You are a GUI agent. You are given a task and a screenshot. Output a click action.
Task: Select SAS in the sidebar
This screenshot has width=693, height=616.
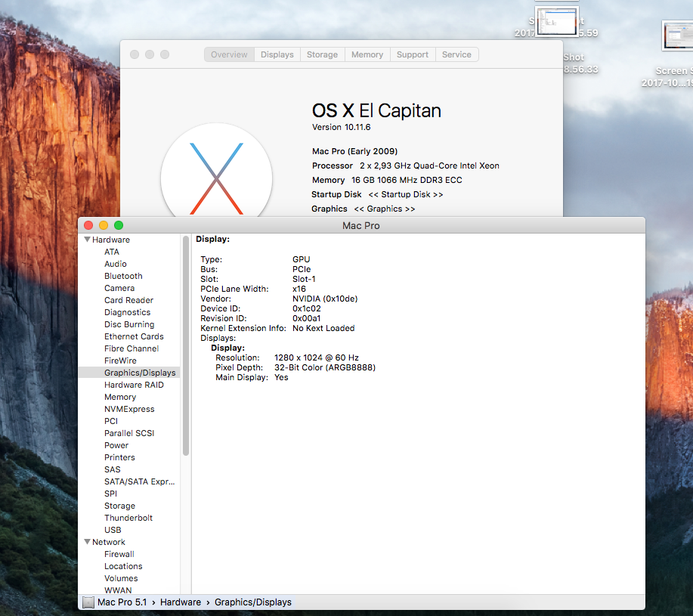(113, 469)
